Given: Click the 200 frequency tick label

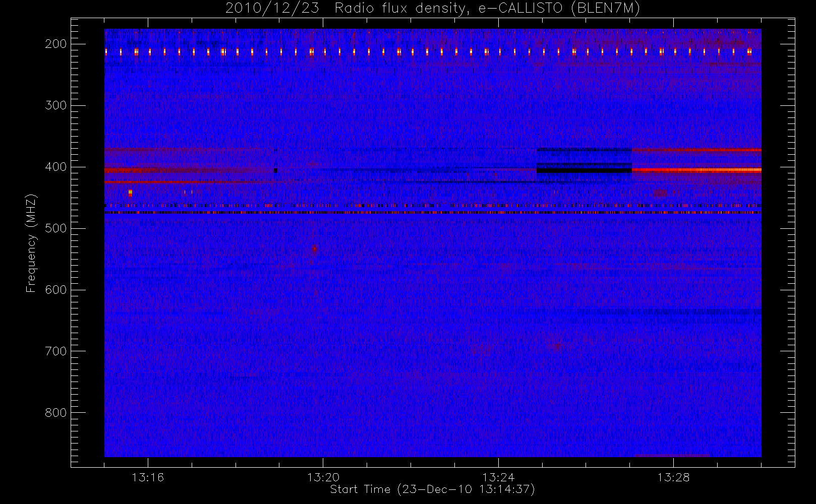Looking at the screenshot, I should [x=56, y=44].
